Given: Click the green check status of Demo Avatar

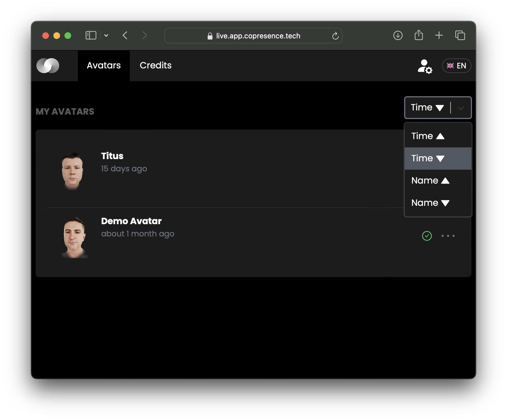Looking at the screenshot, I should point(427,236).
